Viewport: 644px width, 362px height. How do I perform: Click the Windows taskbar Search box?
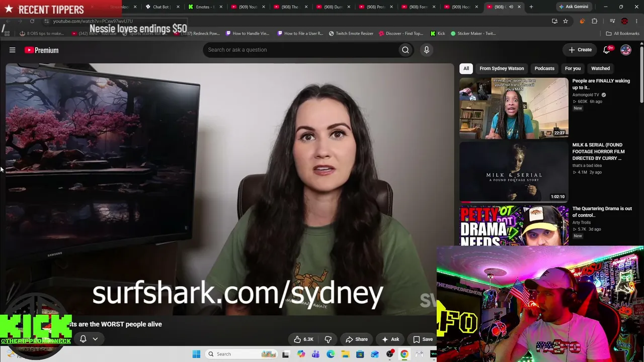pyautogui.click(x=242, y=354)
